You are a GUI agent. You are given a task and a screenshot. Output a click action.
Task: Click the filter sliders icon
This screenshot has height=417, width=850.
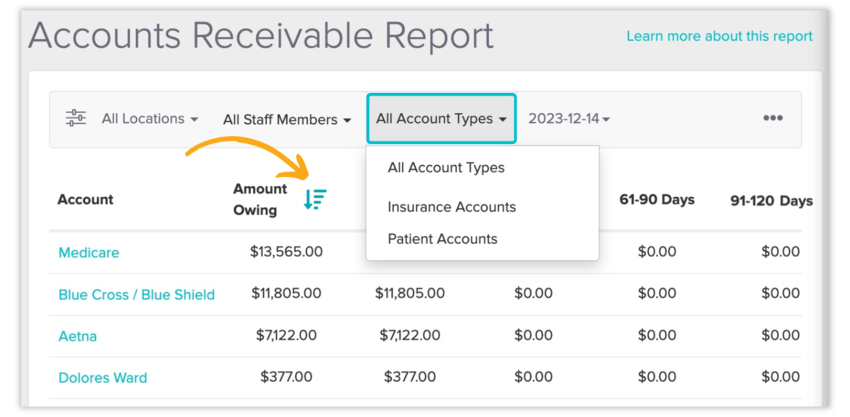click(76, 119)
